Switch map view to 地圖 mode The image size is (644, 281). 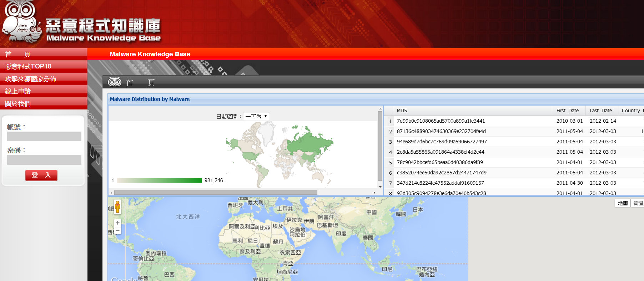coord(623,203)
